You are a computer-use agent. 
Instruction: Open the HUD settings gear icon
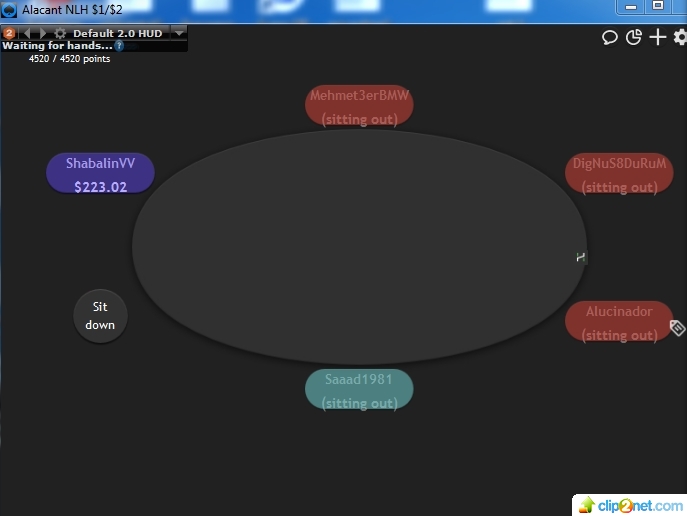click(60, 33)
